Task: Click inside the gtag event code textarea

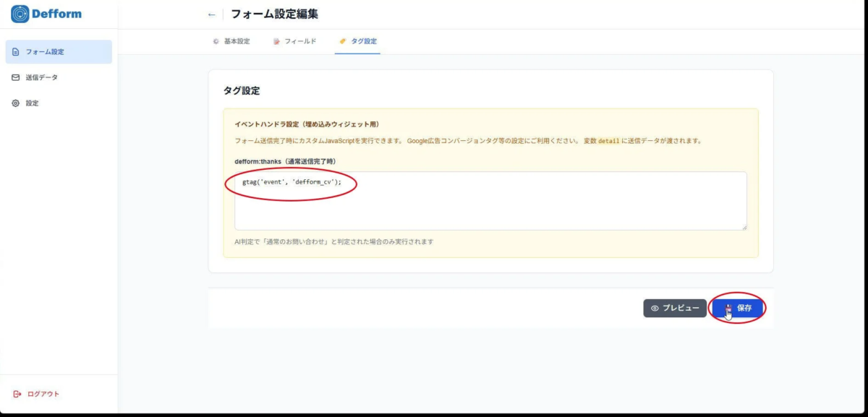Action: point(434,201)
